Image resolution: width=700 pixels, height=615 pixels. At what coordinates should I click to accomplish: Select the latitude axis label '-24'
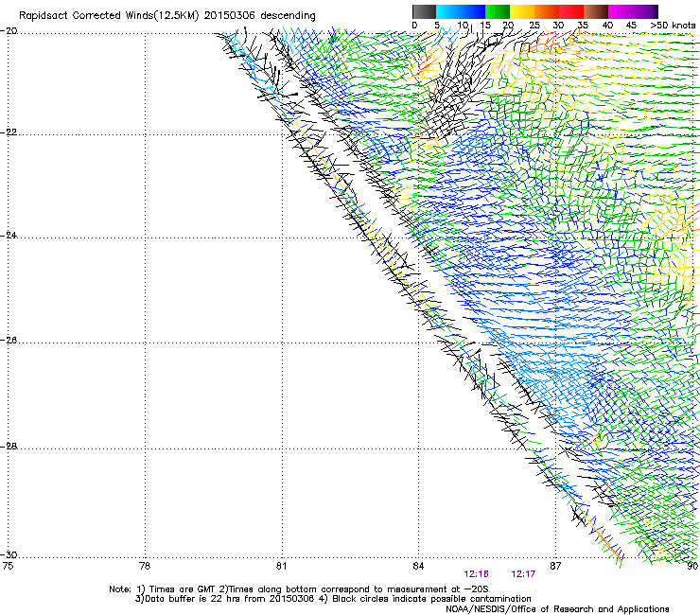9,235
